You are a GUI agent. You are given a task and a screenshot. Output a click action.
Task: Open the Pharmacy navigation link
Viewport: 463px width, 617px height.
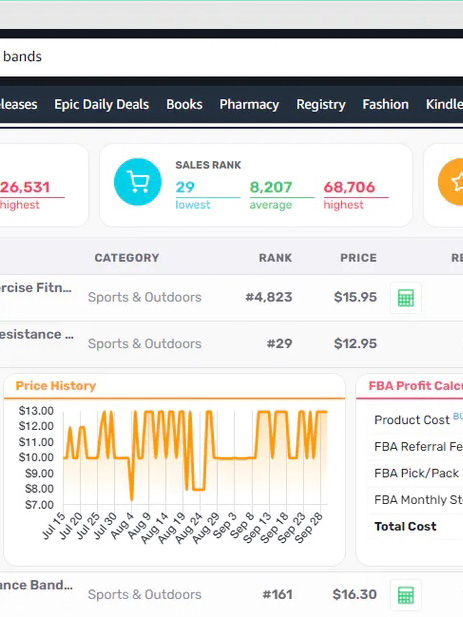[249, 104]
